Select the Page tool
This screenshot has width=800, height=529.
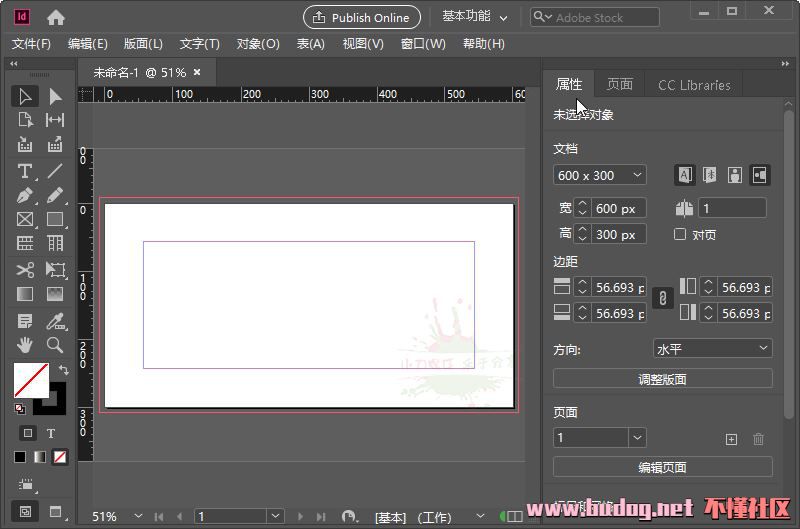pos(24,120)
